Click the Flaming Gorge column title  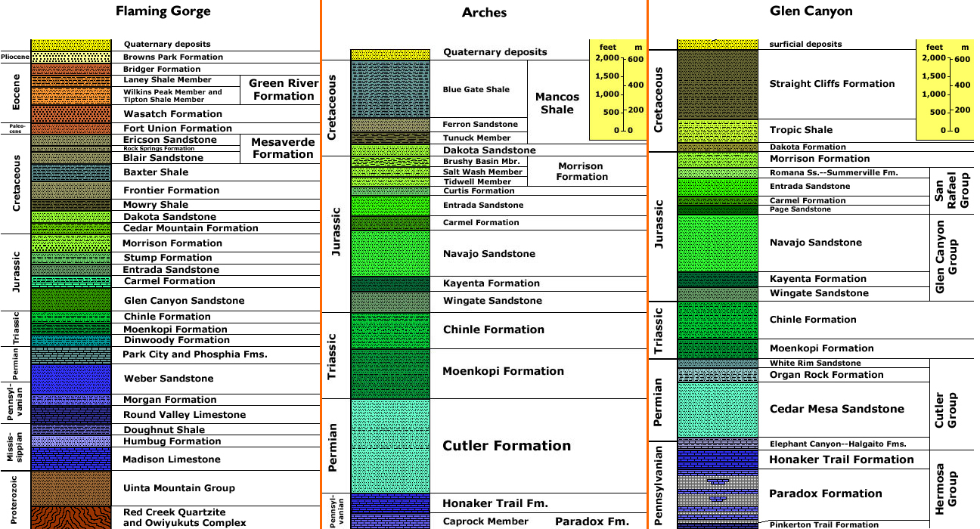[163, 11]
